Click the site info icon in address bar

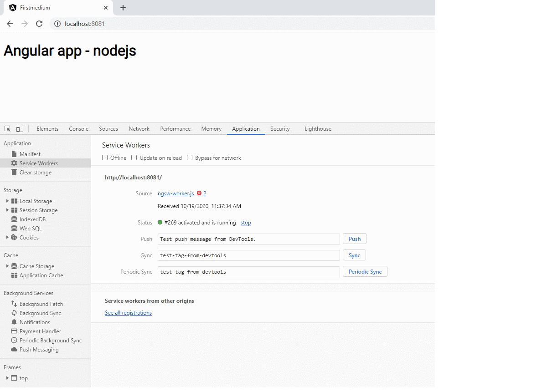(x=57, y=24)
